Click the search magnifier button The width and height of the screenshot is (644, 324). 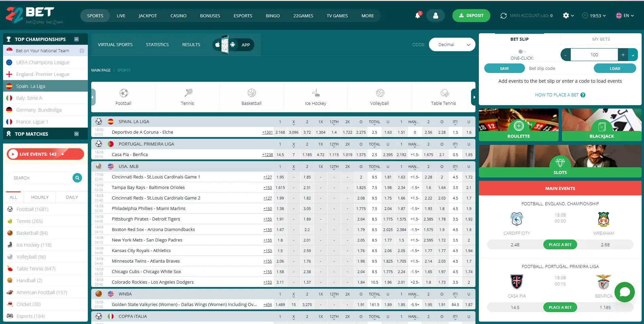tap(77, 178)
